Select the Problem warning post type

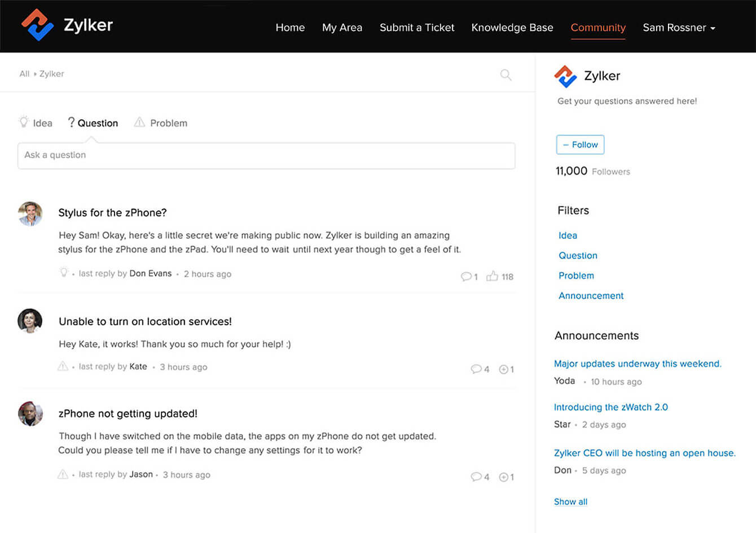[x=161, y=123]
